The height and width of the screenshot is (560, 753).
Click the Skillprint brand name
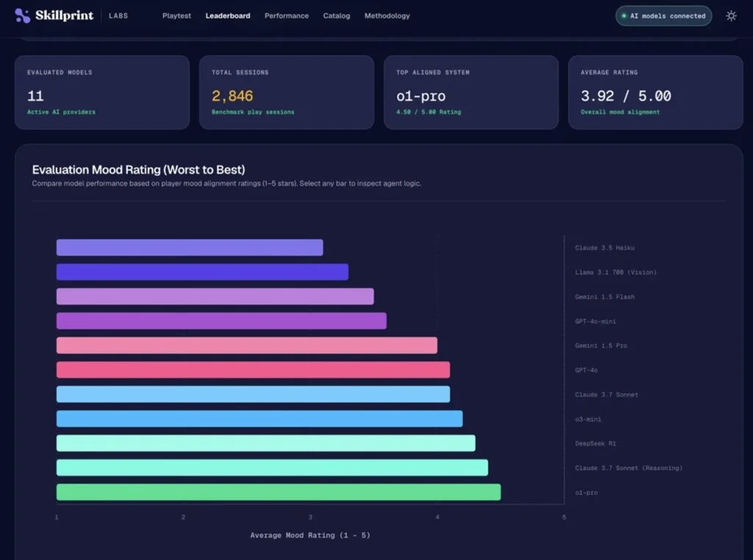(x=65, y=16)
